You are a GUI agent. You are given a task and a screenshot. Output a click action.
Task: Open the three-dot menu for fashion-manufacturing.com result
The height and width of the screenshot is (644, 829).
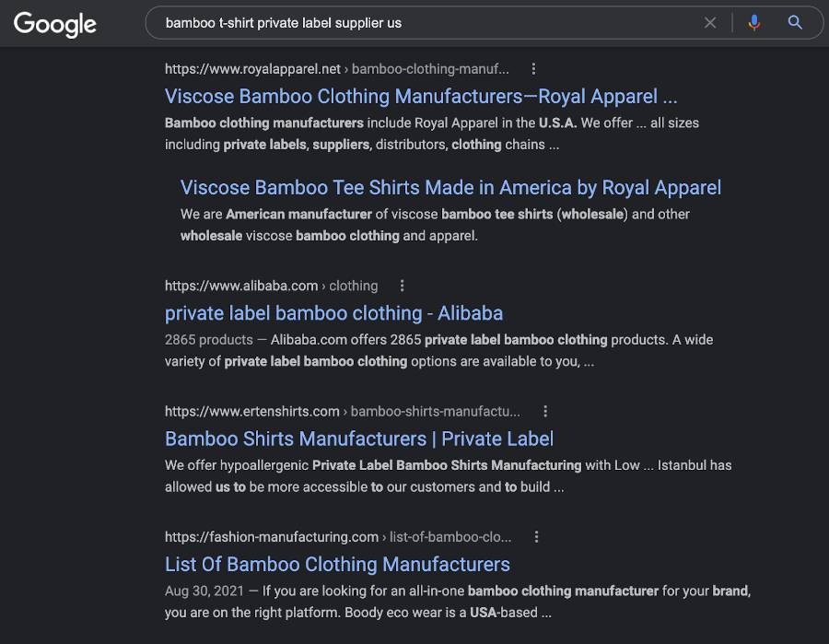537,536
